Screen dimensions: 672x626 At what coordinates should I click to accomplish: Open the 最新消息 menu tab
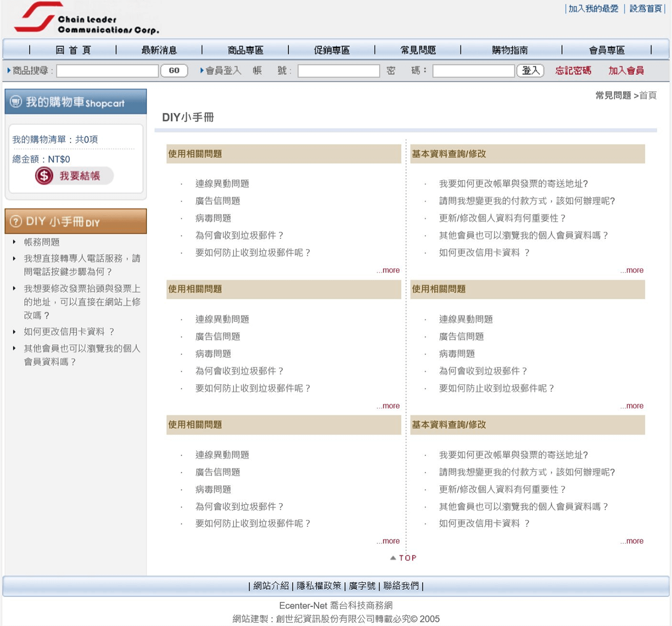159,50
